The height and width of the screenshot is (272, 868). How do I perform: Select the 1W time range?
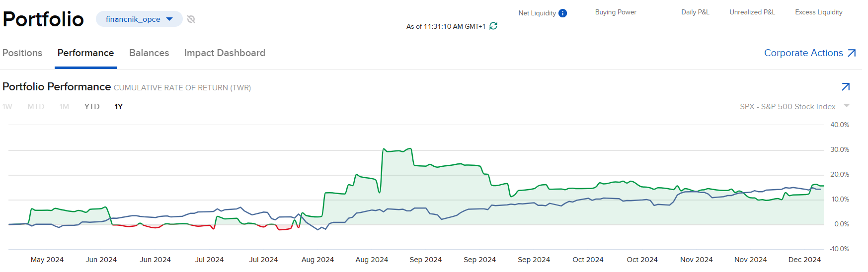click(7, 107)
